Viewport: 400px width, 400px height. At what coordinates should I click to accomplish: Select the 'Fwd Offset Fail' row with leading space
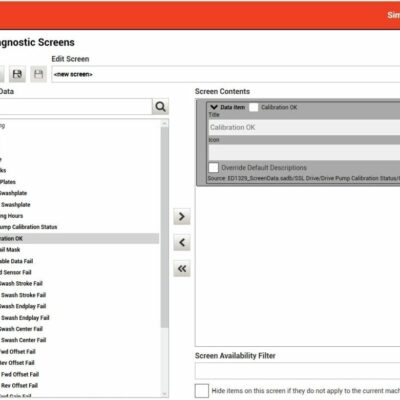point(79,375)
